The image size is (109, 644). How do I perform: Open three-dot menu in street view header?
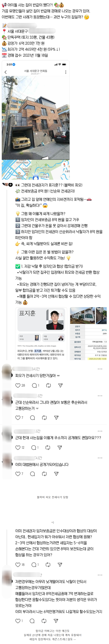tap(66, 72)
